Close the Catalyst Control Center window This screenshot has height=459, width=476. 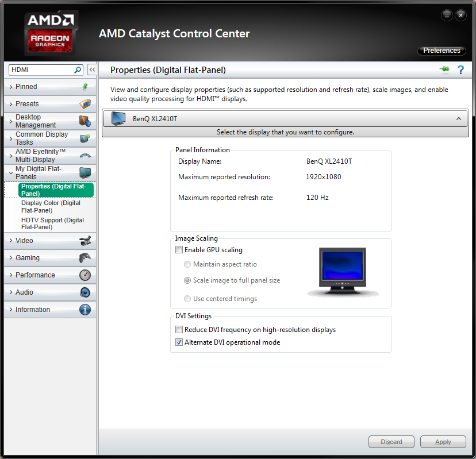pyautogui.click(x=460, y=15)
